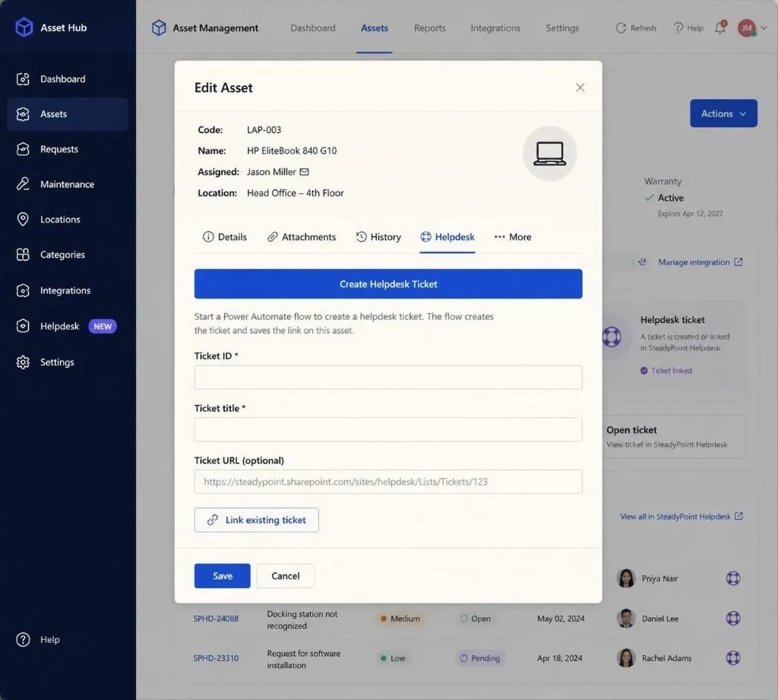Click Rachel Adams' avatar photo

click(x=626, y=657)
